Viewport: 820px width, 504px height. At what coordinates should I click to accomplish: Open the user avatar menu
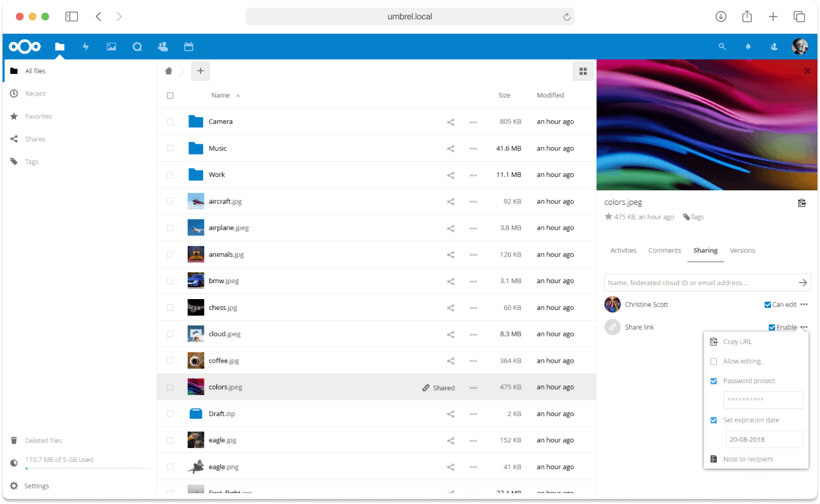point(800,46)
